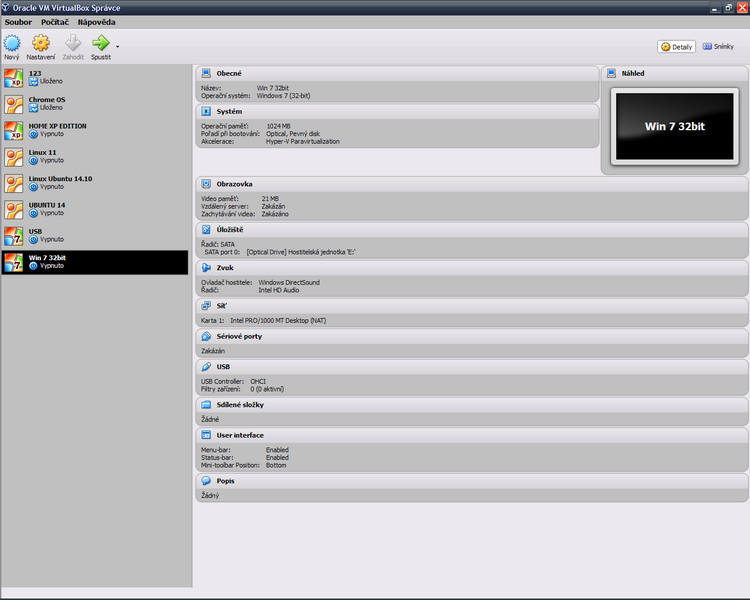Select the 123 XP machine icon
The width and height of the screenshot is (750, 600).
pyautogui.click(x=14, y=78)
